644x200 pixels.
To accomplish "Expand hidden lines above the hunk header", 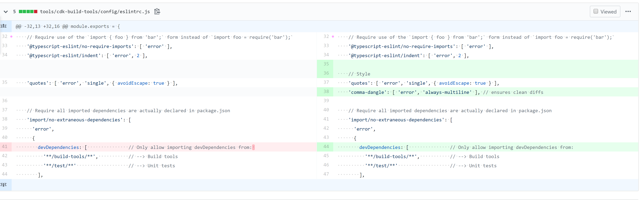I will 4,26.
